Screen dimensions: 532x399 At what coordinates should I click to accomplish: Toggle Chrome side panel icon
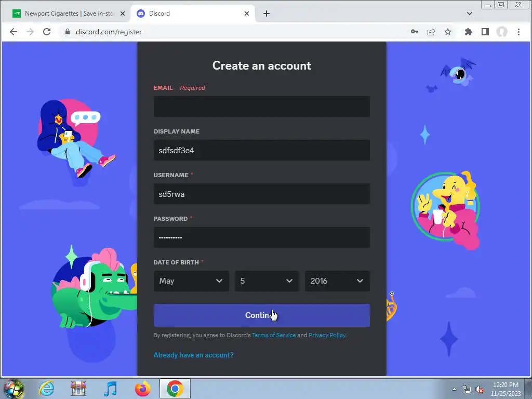[x=485, y=32]
